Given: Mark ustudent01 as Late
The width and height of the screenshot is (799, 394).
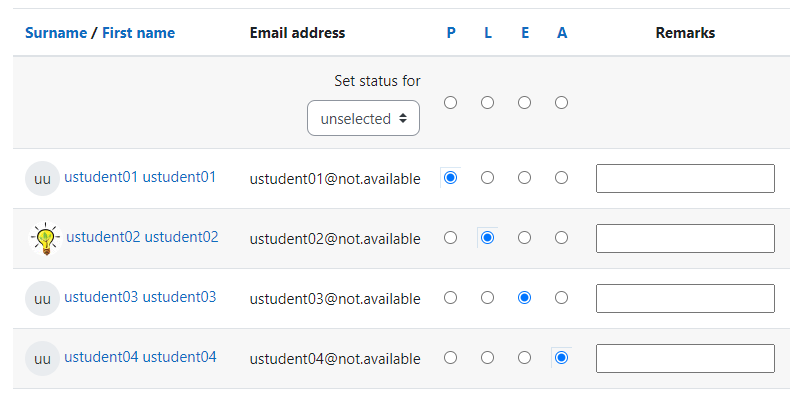Looking at the screenshot, I should click(x=488, y=178).
